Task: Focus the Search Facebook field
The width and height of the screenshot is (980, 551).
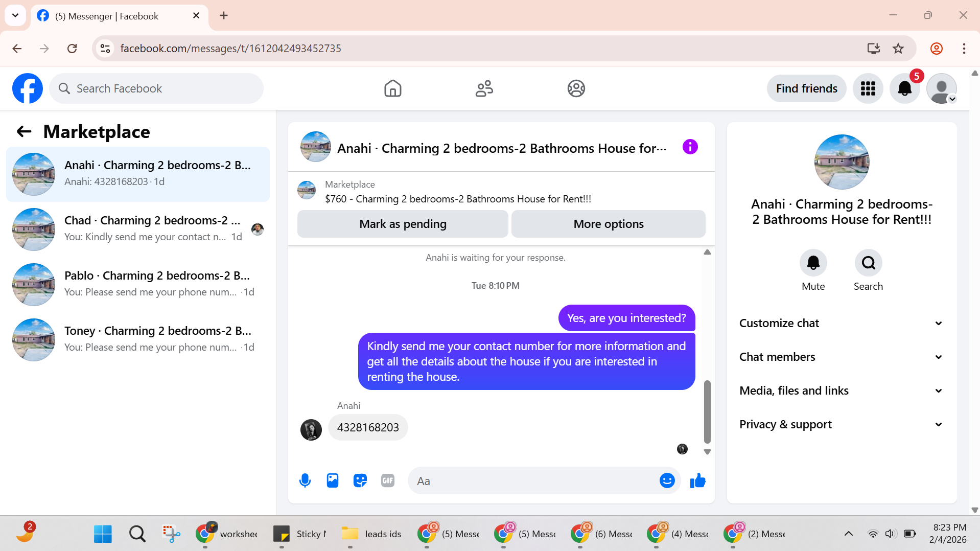Action: pos(156,88)
